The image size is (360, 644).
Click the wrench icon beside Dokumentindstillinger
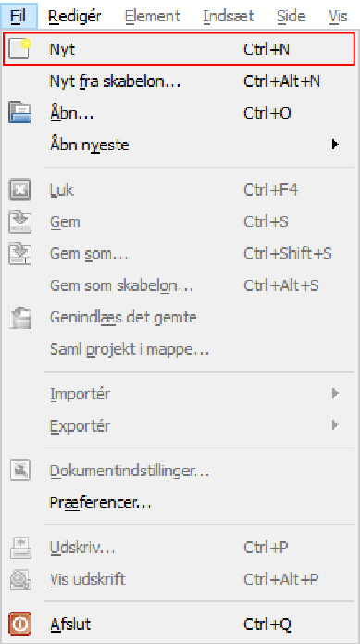tap(19, 471)
